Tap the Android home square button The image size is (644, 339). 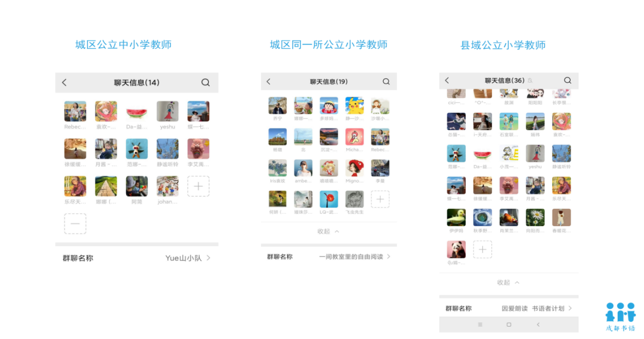coord(509,324)
